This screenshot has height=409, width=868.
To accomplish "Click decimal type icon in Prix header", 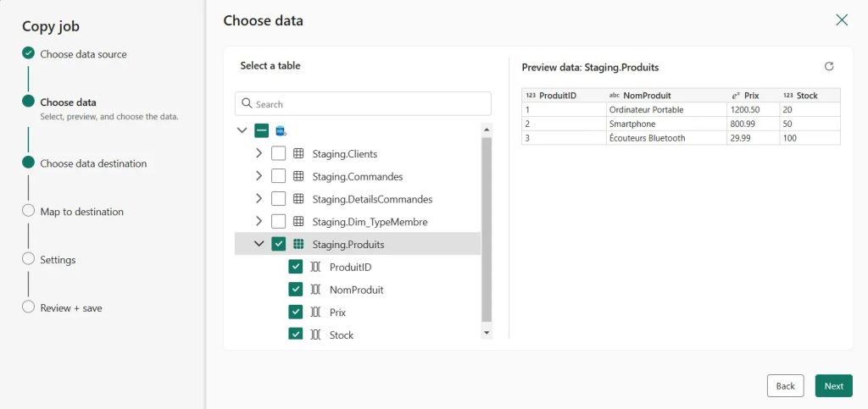I will 736,95.
